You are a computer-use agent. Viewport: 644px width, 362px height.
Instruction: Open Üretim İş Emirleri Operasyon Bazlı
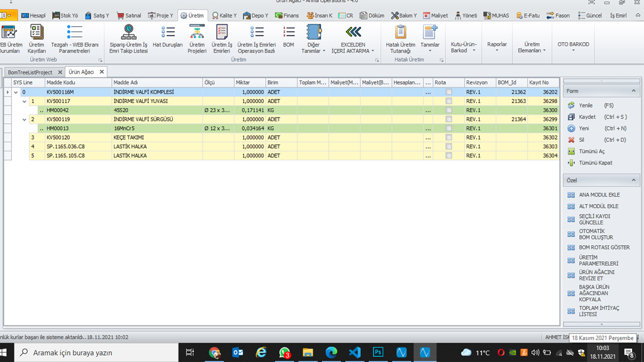pos(257,39)
